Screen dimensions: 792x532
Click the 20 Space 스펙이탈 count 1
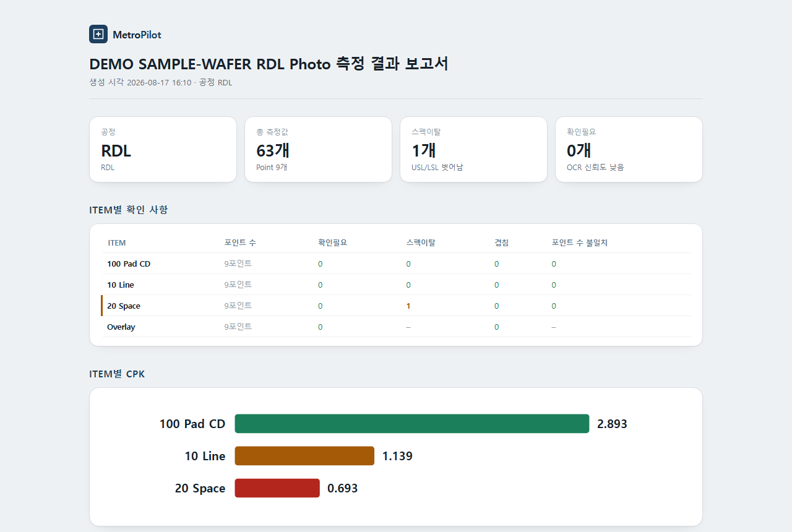click(408, 306)
